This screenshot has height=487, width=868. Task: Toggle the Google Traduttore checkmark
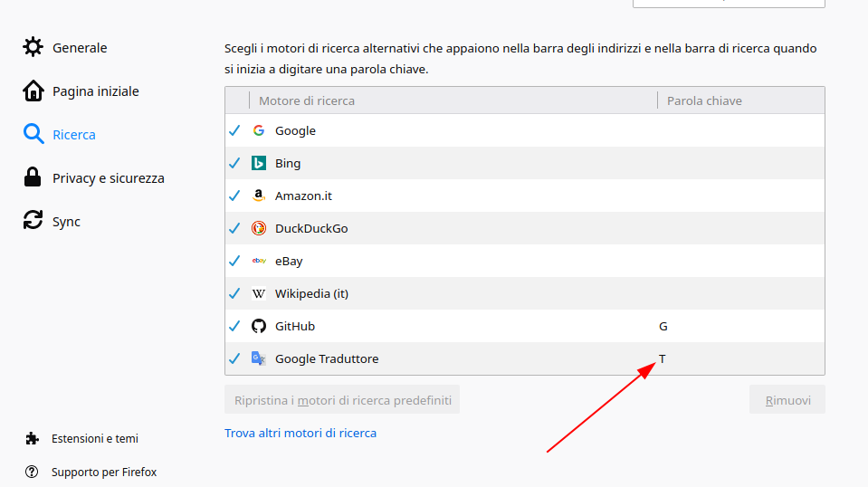(x=234, y=358)
